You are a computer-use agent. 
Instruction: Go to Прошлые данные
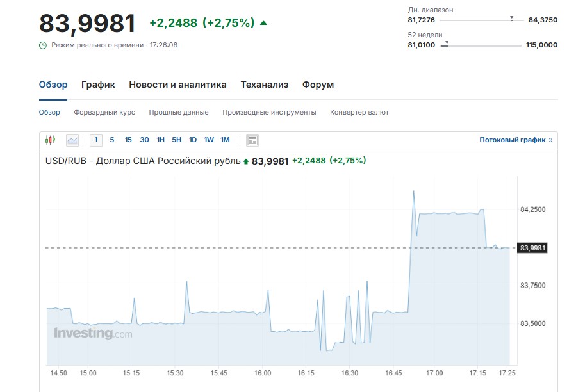point(179,113)
